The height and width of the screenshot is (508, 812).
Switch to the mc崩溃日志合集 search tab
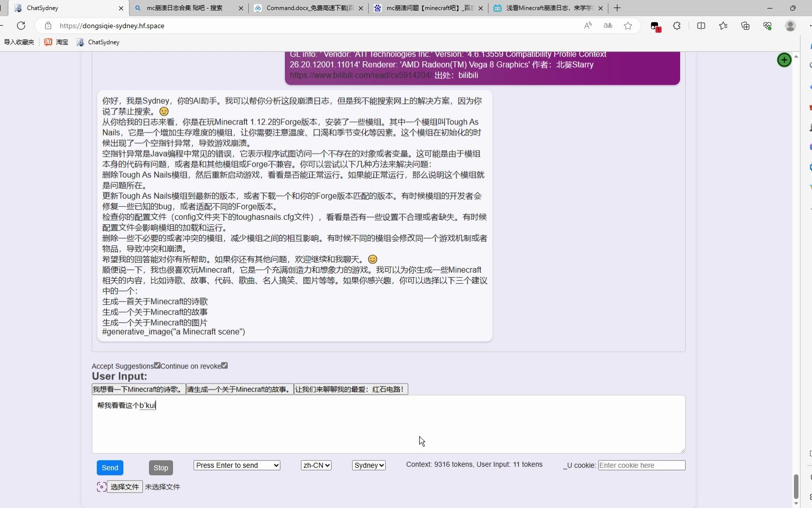click(x=185, y=8)
